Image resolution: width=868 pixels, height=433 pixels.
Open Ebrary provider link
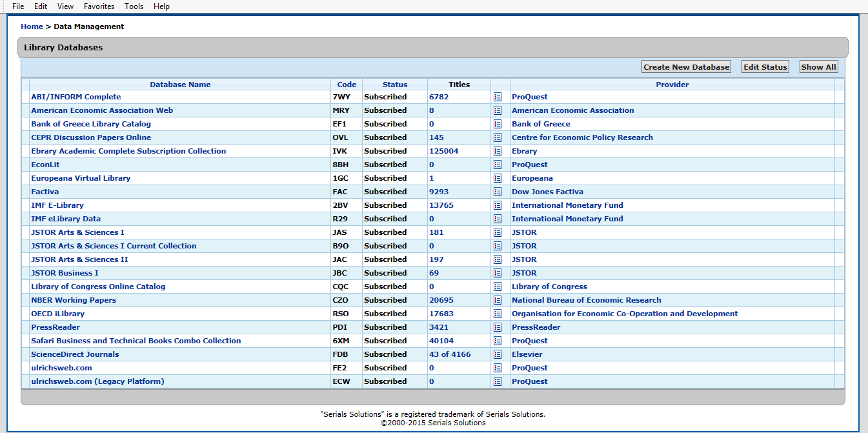tap(525, 151)
